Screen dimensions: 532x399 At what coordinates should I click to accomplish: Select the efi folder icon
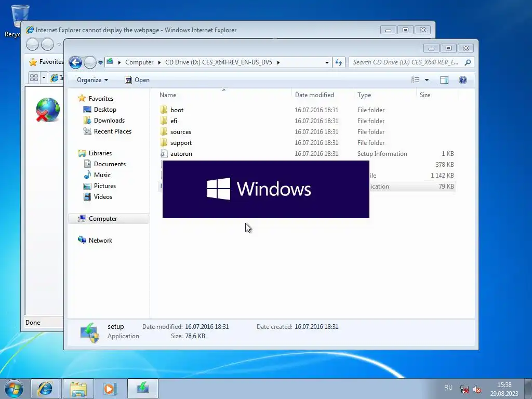tap(164, 121)
